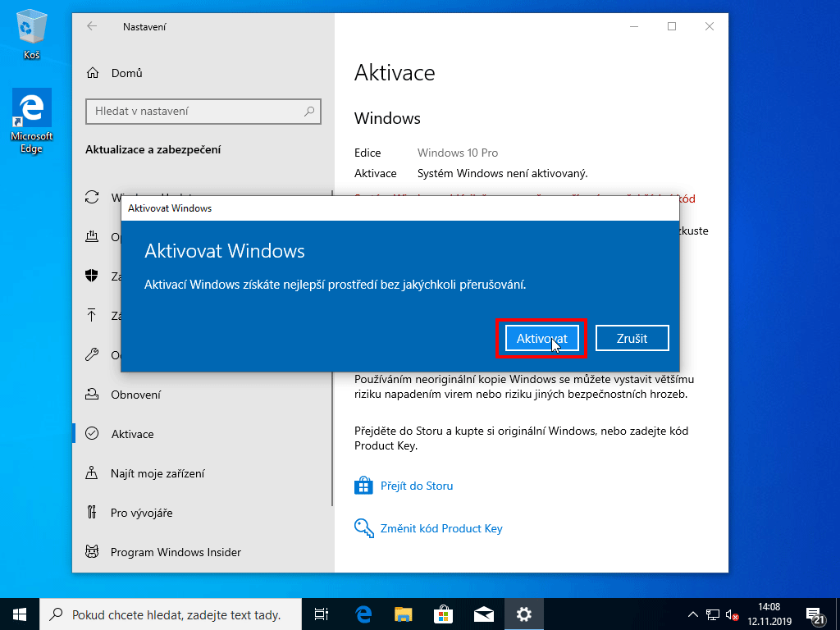
Task: Select the delivery optimization icon in the sidebar
Action: coord(92,236)
